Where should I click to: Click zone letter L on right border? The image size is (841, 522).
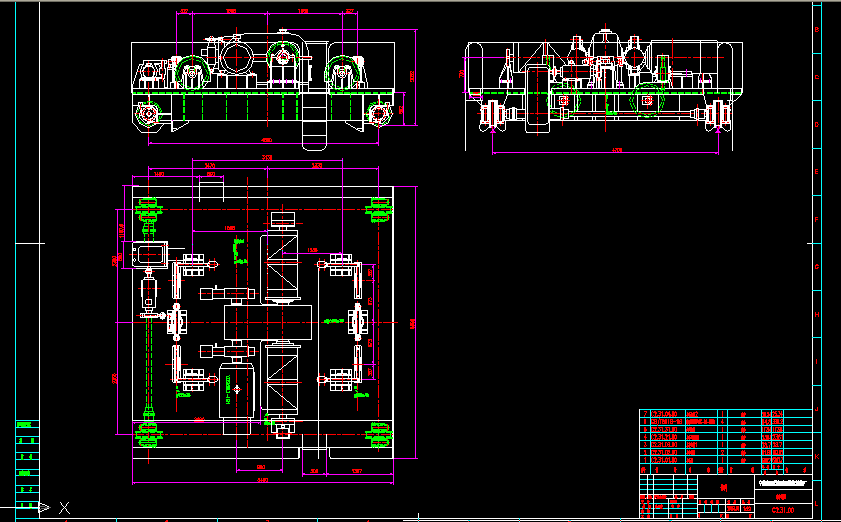pyautogui.click(x=817, y=502)
